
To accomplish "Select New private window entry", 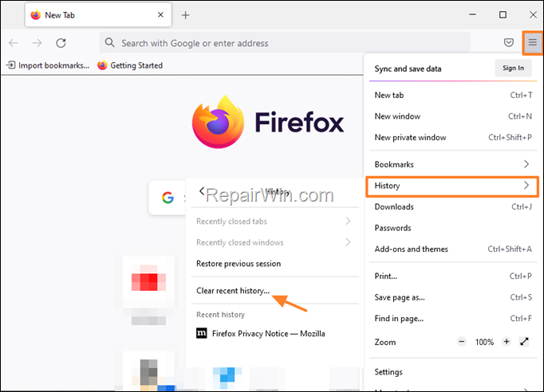I will [453, 137].
